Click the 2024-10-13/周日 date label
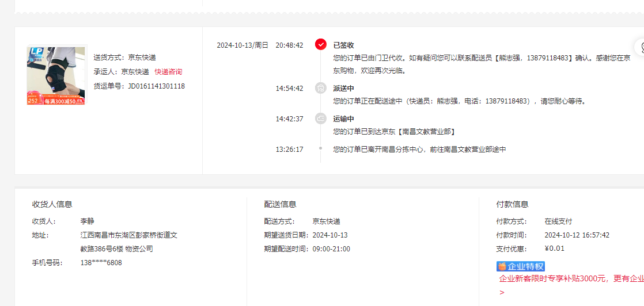 pyautogui.click(x=243, y=45)
